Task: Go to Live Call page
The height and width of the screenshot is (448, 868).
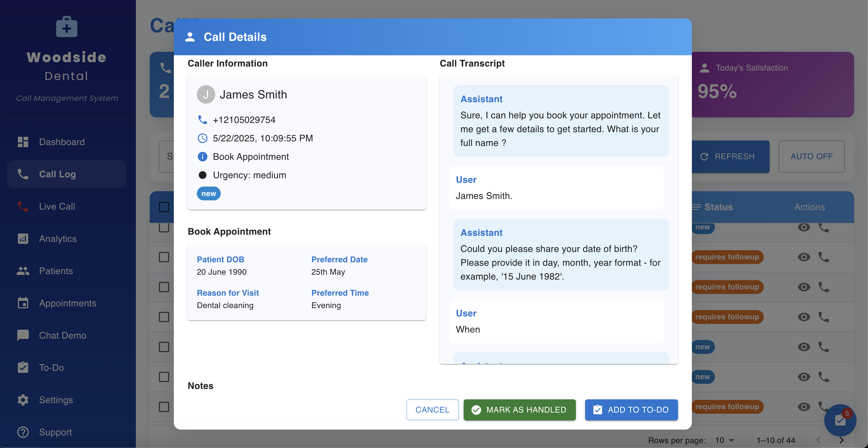Action: point(67,206)
